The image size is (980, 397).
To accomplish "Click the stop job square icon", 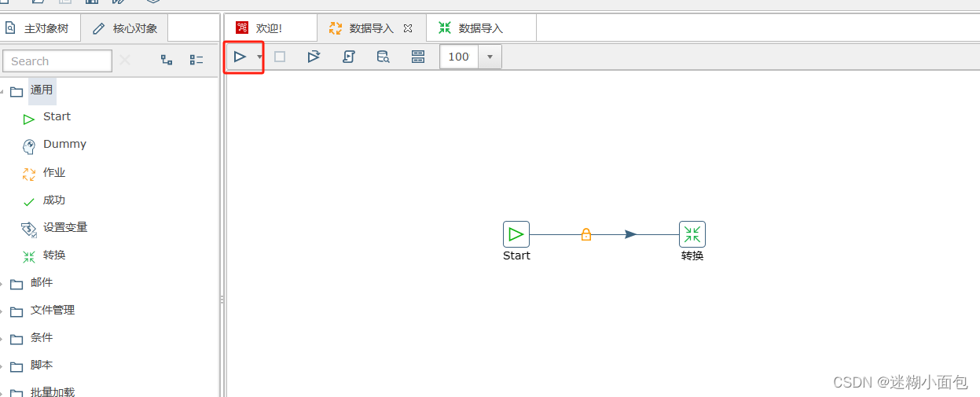I will click(280, 57).
